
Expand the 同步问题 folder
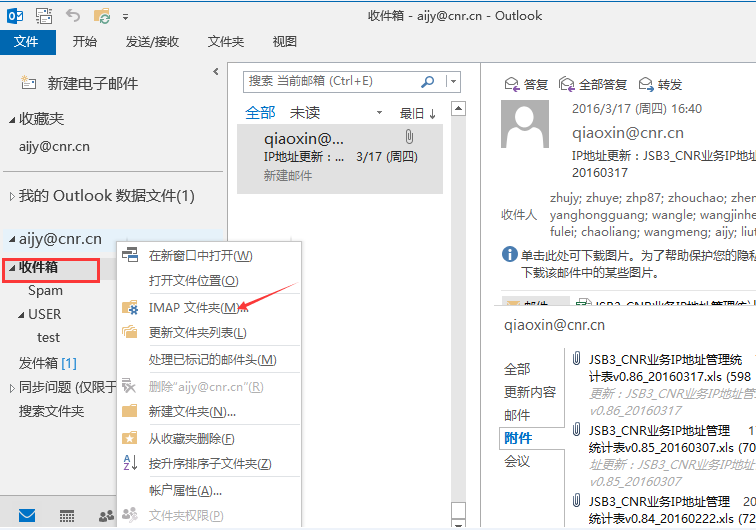pyautogui.click(x=12, y=388)
